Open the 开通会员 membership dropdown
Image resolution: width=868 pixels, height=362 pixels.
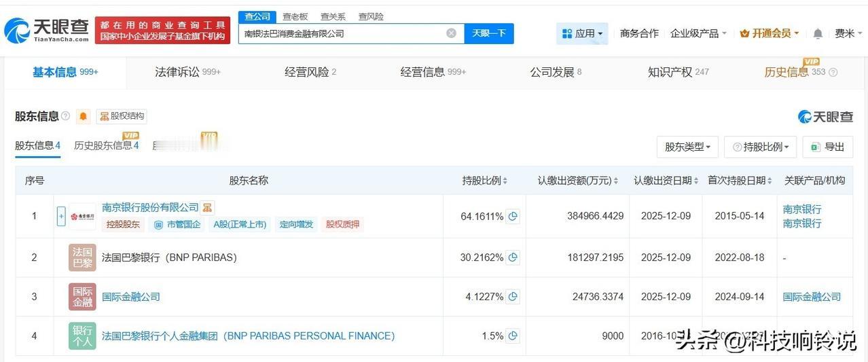[x=770, y=33]
